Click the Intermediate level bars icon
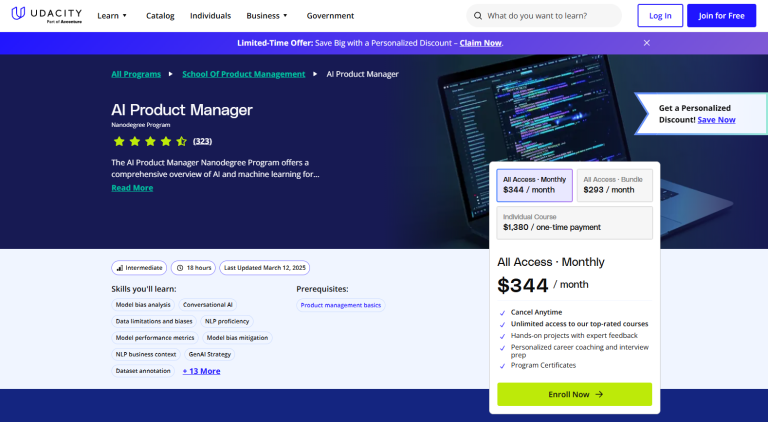This screenshot has height=422, width=768. [120, 268]
